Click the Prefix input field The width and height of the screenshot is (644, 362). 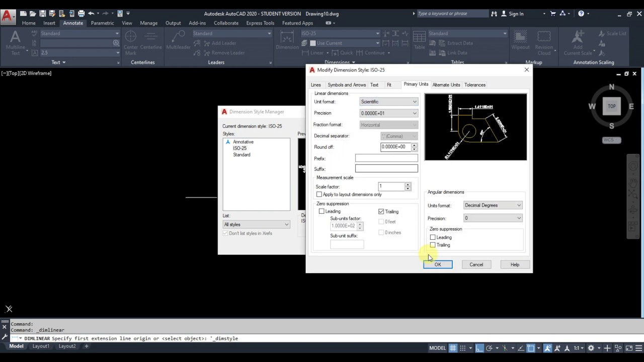(386, 158)
